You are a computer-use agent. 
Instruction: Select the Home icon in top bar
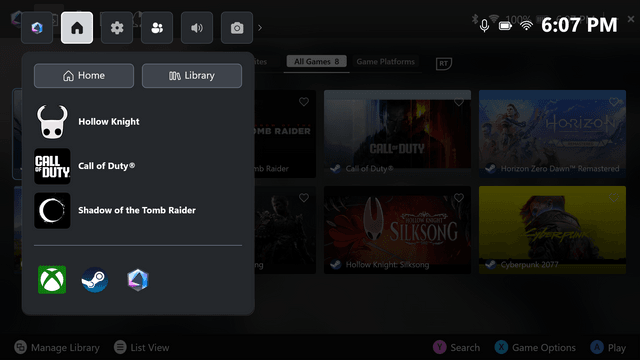pyautogui.click(x=77, y=28)
